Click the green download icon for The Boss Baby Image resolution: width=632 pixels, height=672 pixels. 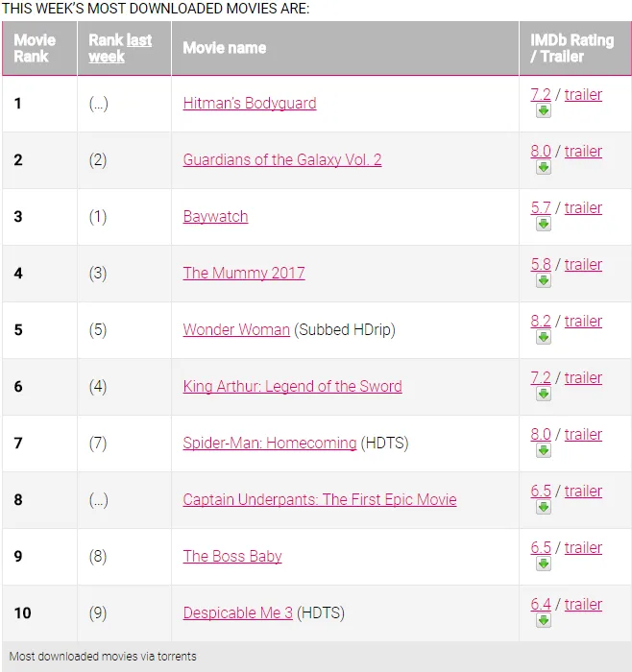(544, 564)
